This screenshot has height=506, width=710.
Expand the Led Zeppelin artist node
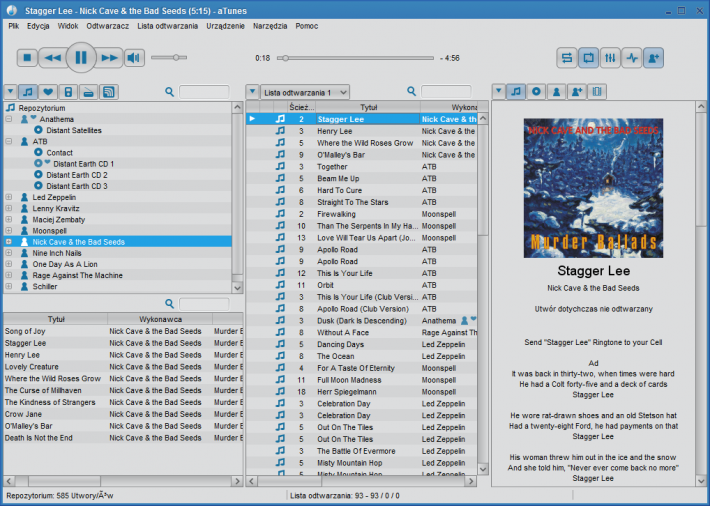[9, 197]
